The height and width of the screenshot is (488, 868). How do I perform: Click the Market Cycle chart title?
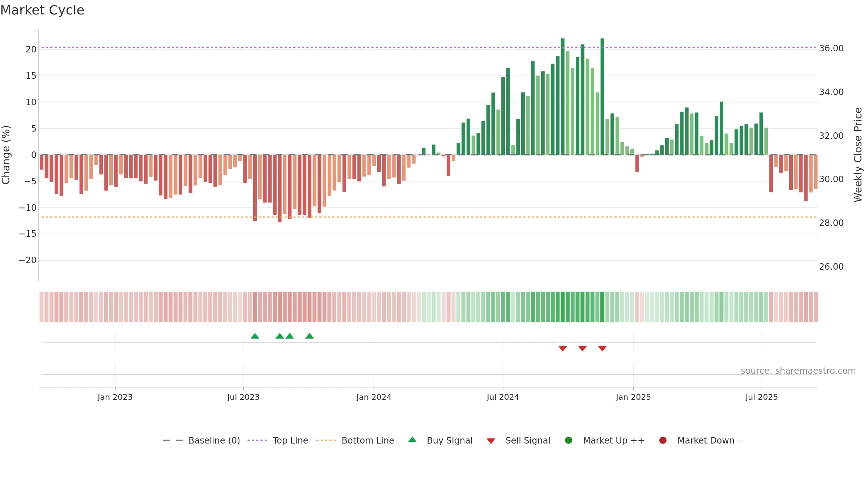tap(42, 10)
